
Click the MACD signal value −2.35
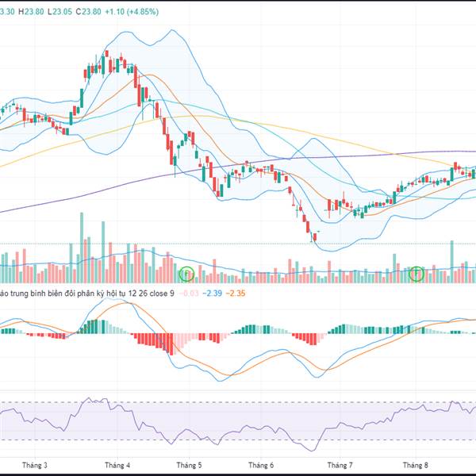236,294
